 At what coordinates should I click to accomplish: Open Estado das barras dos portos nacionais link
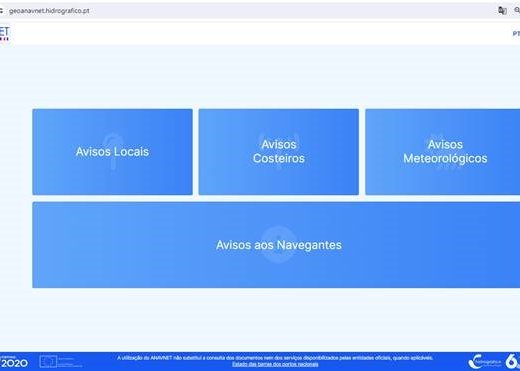[275, 364]
